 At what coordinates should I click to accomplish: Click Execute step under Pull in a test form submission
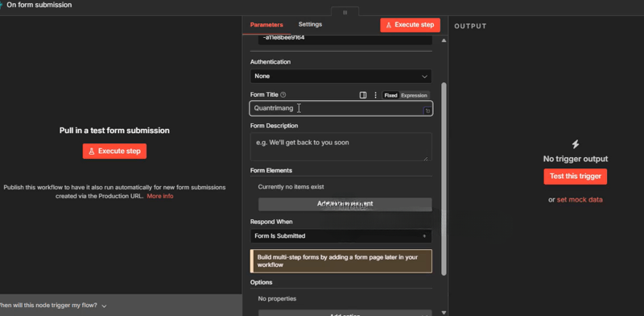click(x=114, y=151)
